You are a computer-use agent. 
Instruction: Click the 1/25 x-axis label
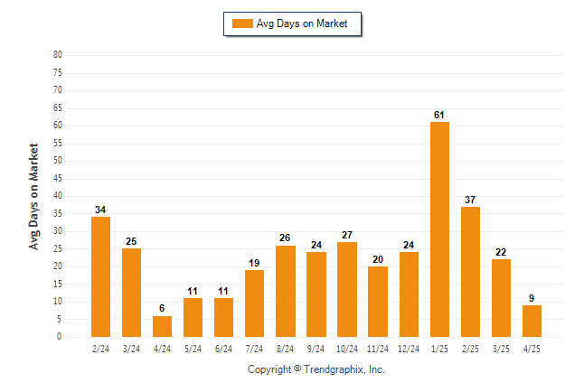click(439, 349)
